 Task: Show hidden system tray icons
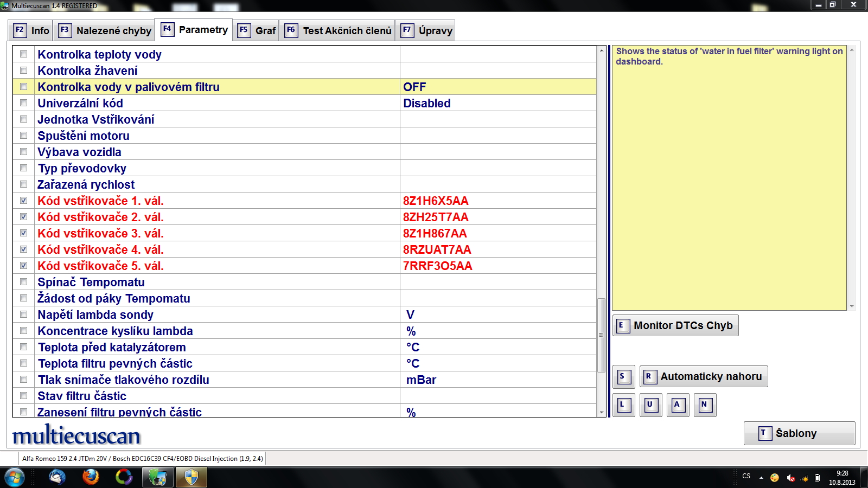tap(761, 478)
